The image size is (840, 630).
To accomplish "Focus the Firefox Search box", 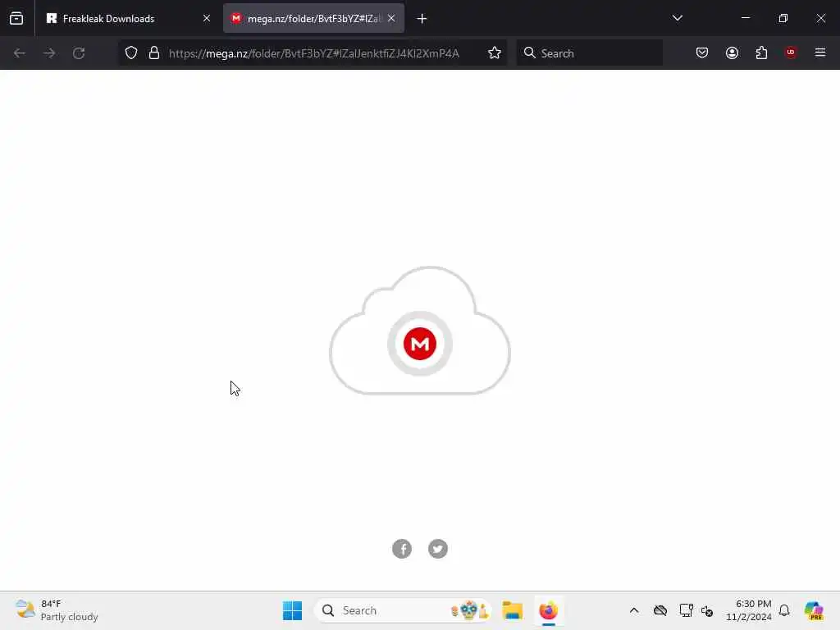I will point(590,53).
